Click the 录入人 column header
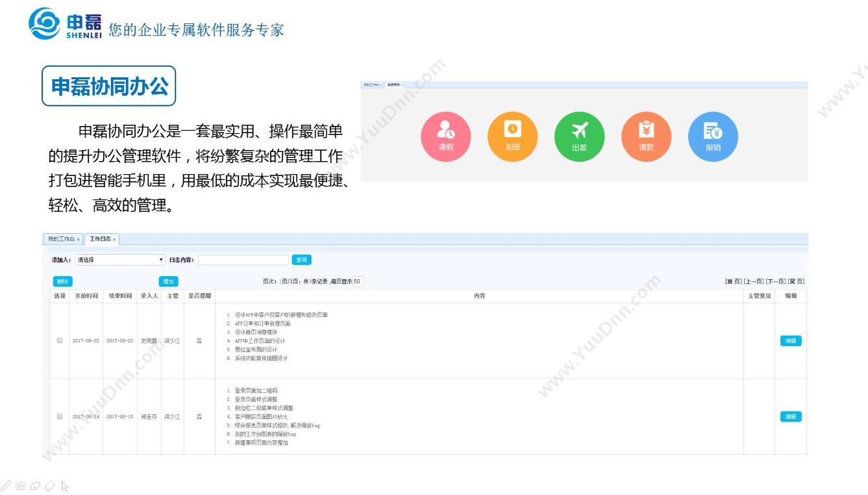 tap(149, 296)
